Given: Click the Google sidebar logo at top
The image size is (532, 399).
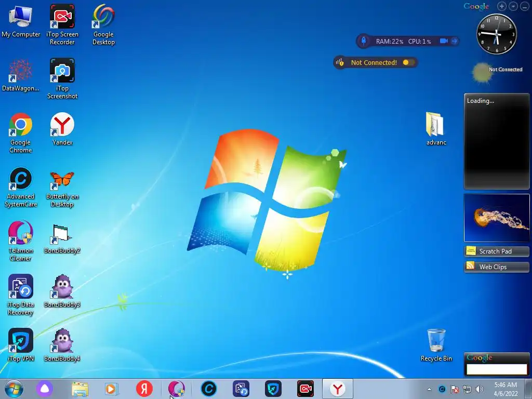Looking at the screenshot, I should click(476, 6).
